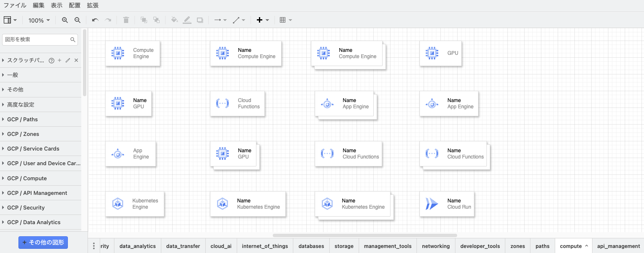Open the table grid dropdown
Image resolution: width=644 pixels, height=253 pixels.
(286, 20)
